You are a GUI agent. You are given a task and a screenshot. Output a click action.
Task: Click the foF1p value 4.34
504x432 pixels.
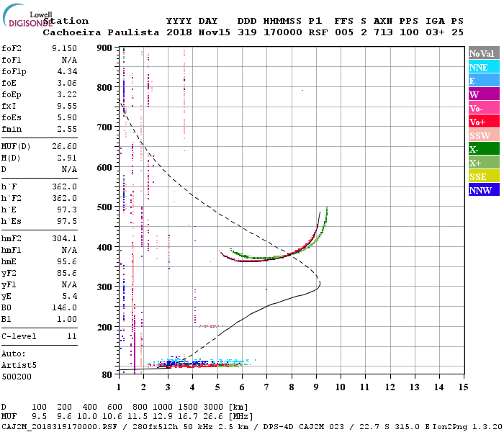pos(67,71)
